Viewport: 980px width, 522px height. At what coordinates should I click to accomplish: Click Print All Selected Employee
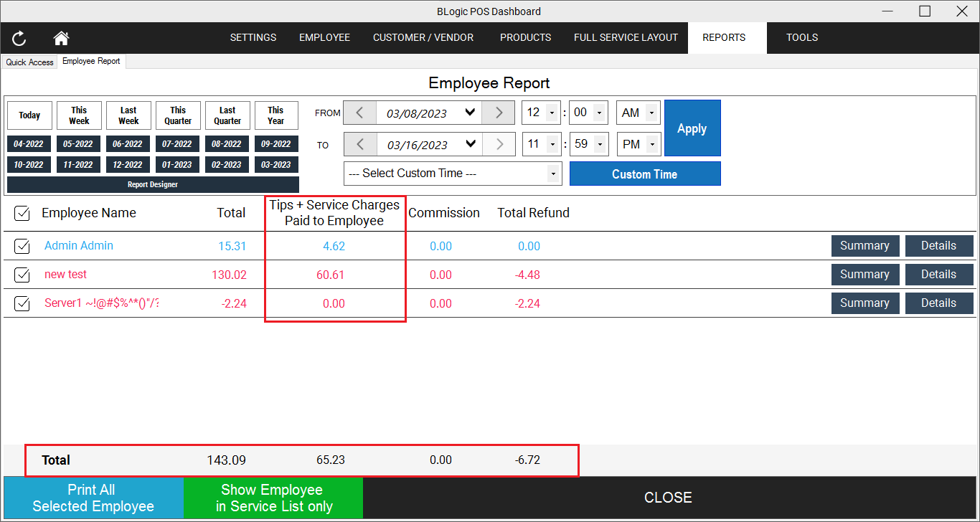93,498
